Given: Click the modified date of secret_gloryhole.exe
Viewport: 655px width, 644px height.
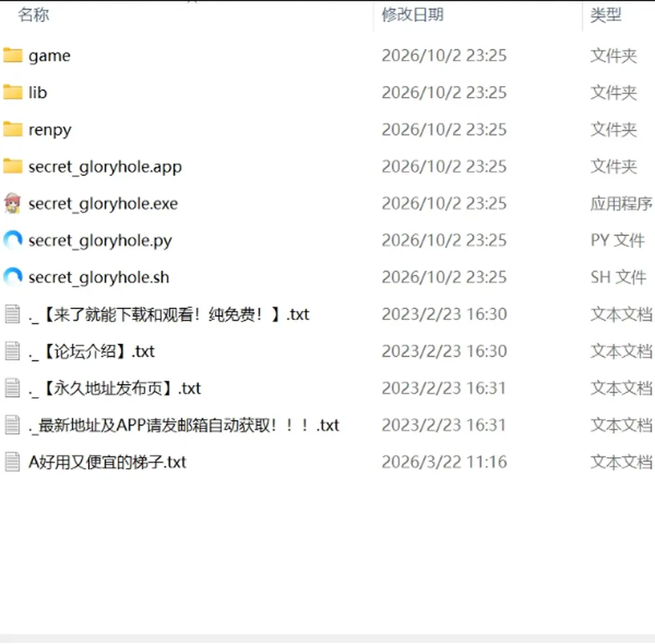Looking at the screenshot, I should point(444,203).
